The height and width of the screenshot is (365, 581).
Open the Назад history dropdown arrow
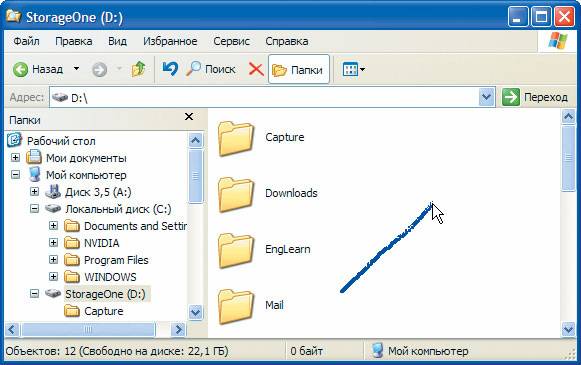tap(76, 69)
